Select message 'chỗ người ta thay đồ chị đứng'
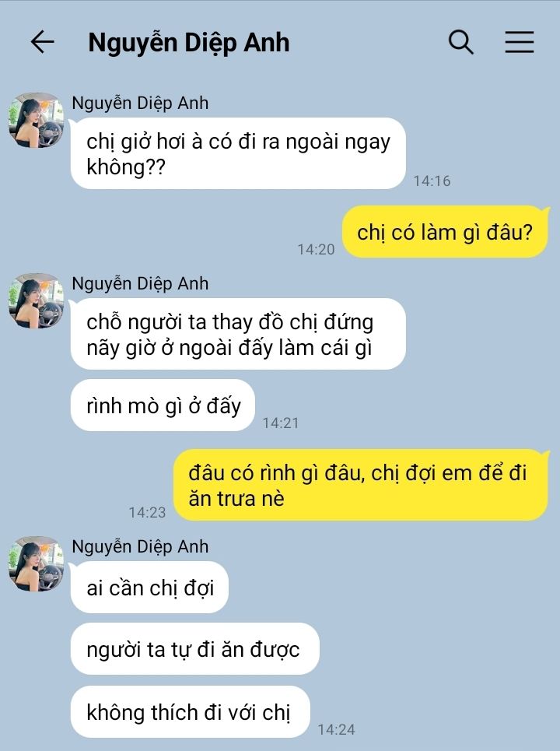The height and width of the screenshot is (751, 560). [238, 334]
